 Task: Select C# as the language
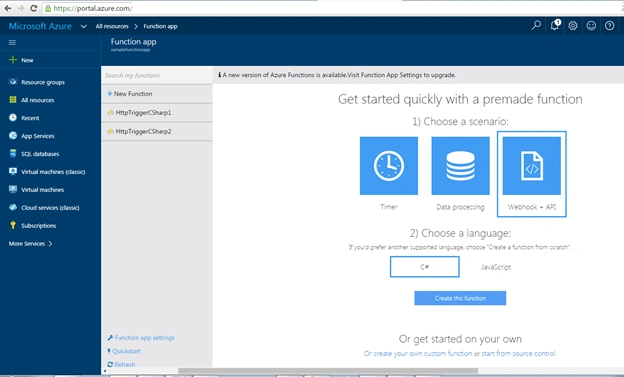(425, 267)
